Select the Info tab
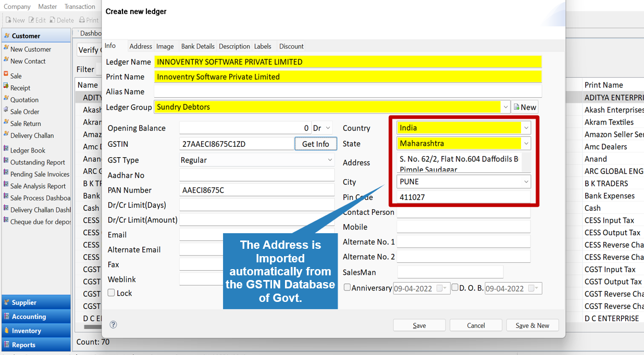The image size is (644, 355). coord(110,46)
